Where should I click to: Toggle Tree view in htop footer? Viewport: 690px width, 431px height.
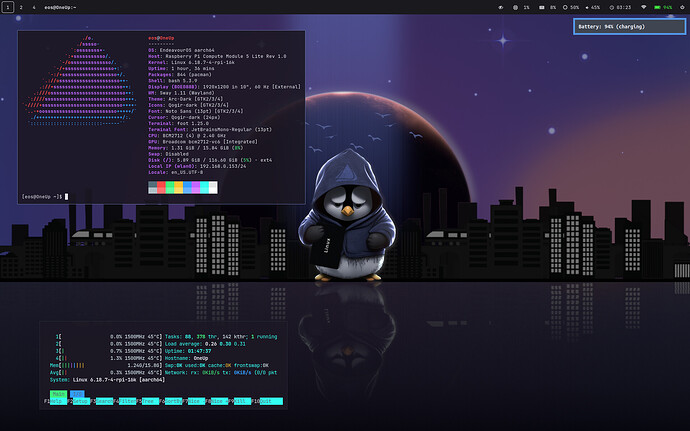(x=149, y=402)
